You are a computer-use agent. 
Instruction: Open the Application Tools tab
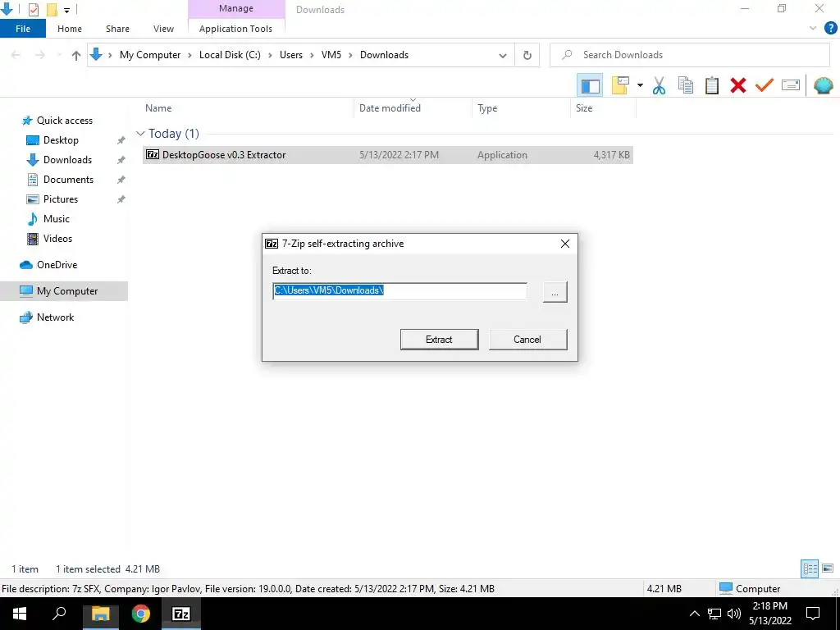coord(235,29)
